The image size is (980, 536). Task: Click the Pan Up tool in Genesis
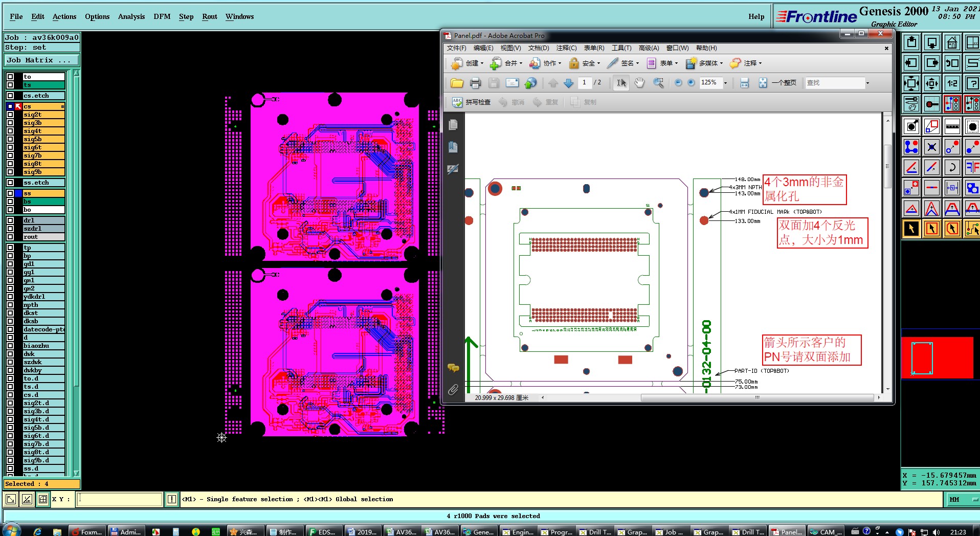[911, 42]
